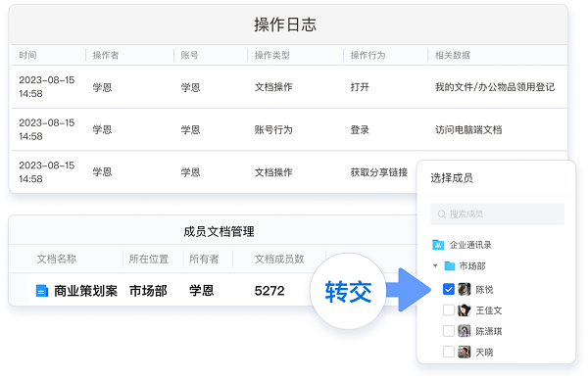
Task: Collapse the 市场部 tree arrow
Action: tap(435, 265)
